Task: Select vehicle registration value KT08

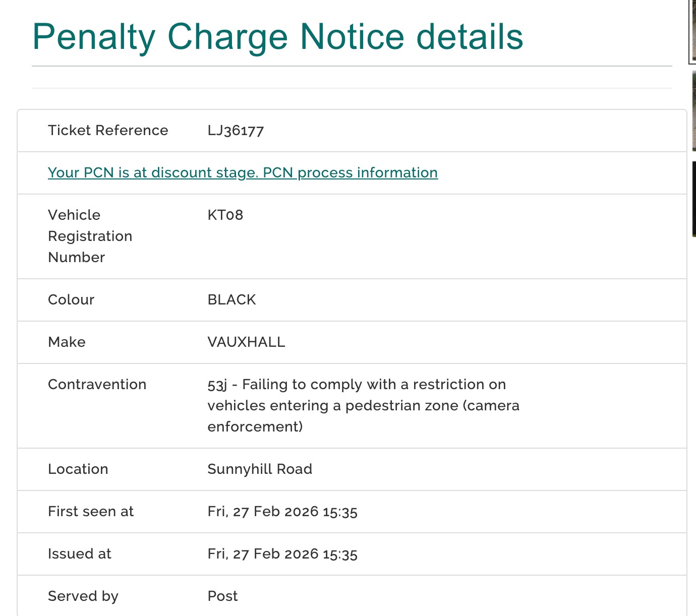Action: [225, 215]
